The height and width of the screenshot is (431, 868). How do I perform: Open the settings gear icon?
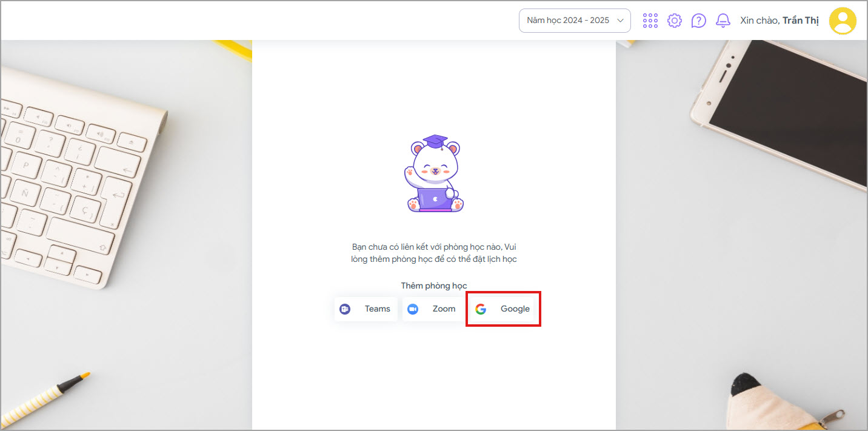pyautogui.click(x=675, y=21)
